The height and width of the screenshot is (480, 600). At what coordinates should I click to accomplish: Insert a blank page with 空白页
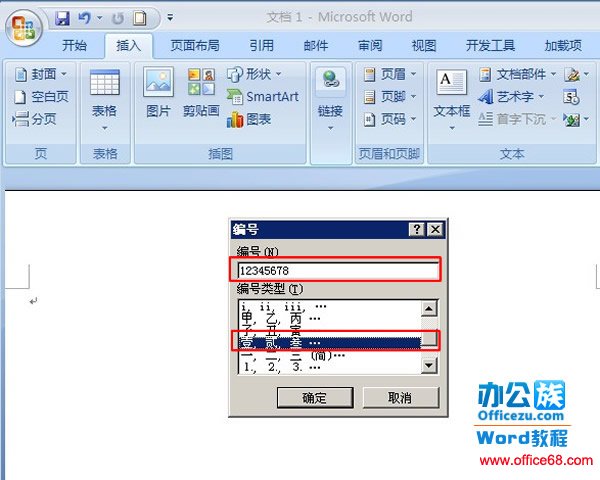pos(41,96)
